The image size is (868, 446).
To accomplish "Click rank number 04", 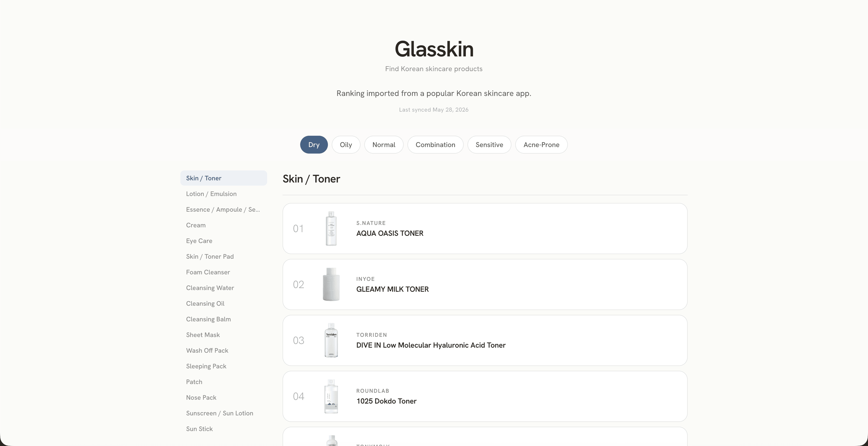I will [298, 396].
